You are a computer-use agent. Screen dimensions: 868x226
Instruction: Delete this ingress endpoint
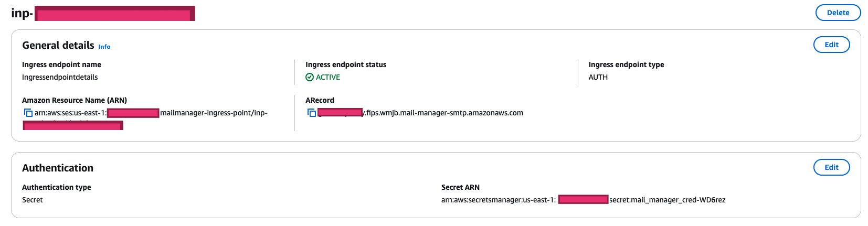838,13
